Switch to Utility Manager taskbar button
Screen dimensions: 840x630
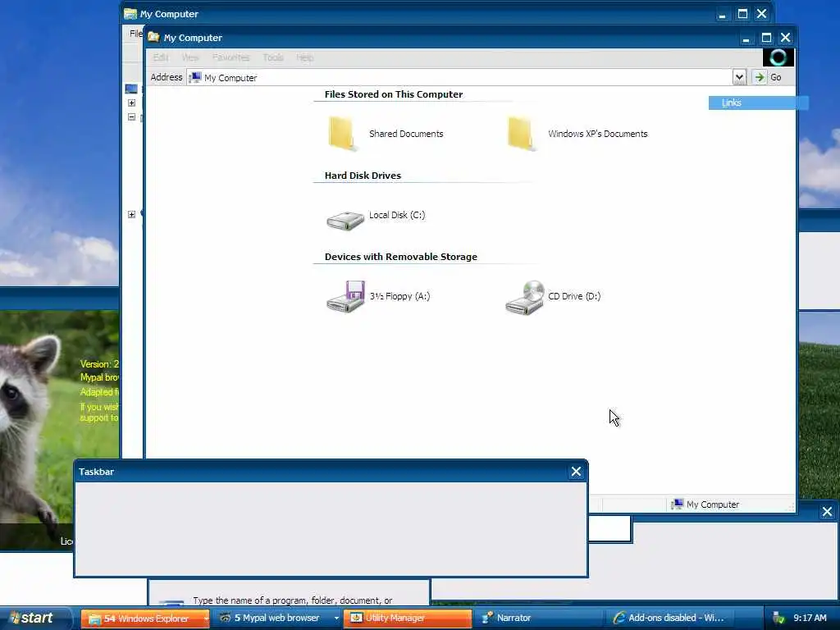tap(407, 619)
